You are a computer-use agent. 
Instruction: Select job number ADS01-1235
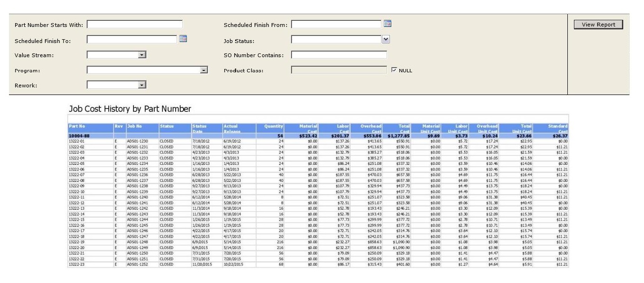point(137,169)
